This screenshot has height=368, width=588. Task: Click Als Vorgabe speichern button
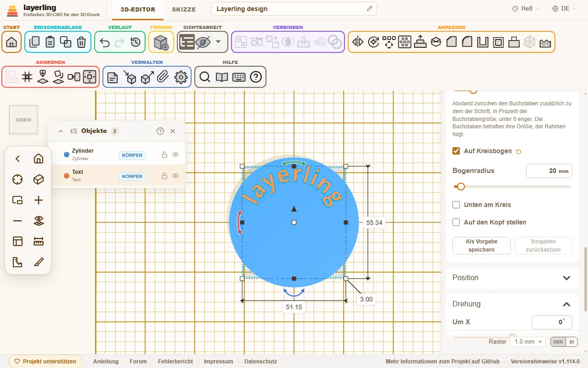coord(481,246)
